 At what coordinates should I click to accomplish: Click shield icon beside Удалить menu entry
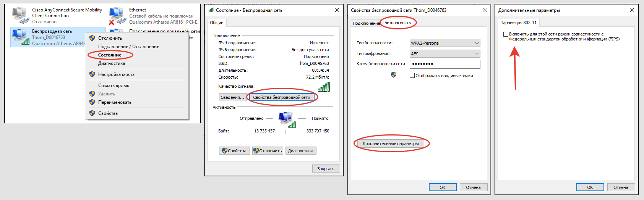[92, 94]
